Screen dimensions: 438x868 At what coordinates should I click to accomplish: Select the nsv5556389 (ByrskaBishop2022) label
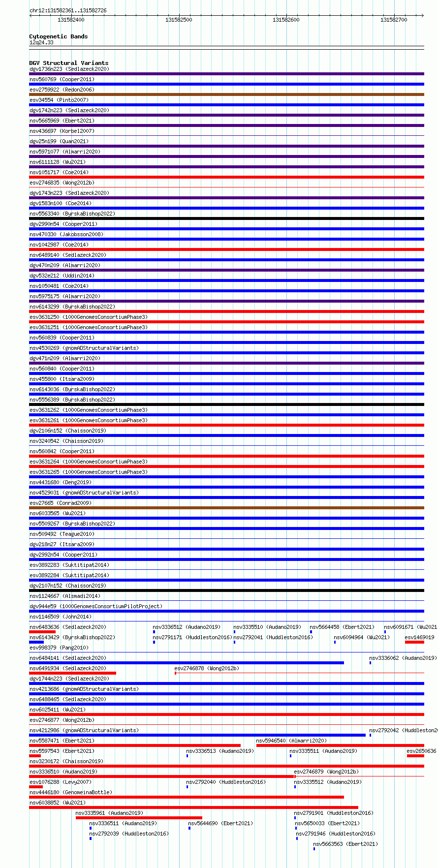point(72,400)
